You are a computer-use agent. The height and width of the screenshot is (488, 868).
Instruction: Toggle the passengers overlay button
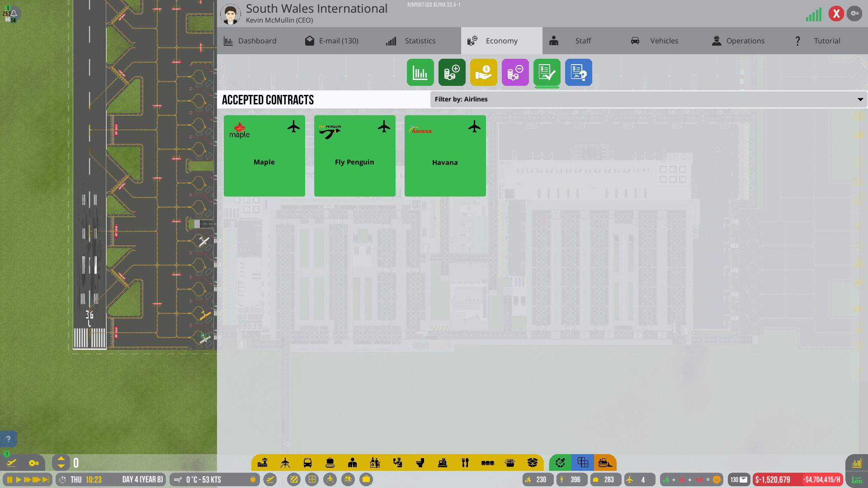[x=348, y=479]
